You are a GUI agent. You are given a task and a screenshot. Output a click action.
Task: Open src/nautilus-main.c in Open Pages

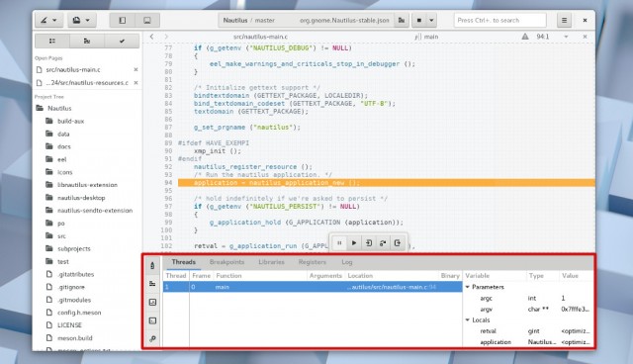73,70
